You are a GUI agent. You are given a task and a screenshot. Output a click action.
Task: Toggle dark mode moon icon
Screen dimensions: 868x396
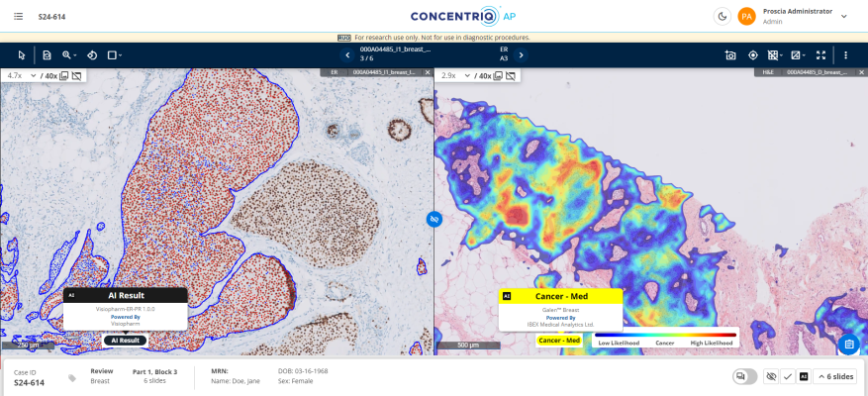pyautogui.click(x=721, y=16)
